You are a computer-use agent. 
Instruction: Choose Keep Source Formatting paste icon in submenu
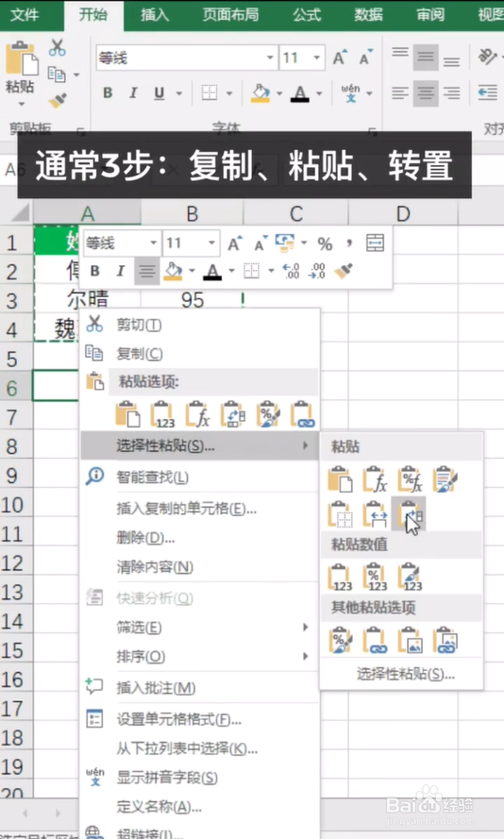[445, 479]
